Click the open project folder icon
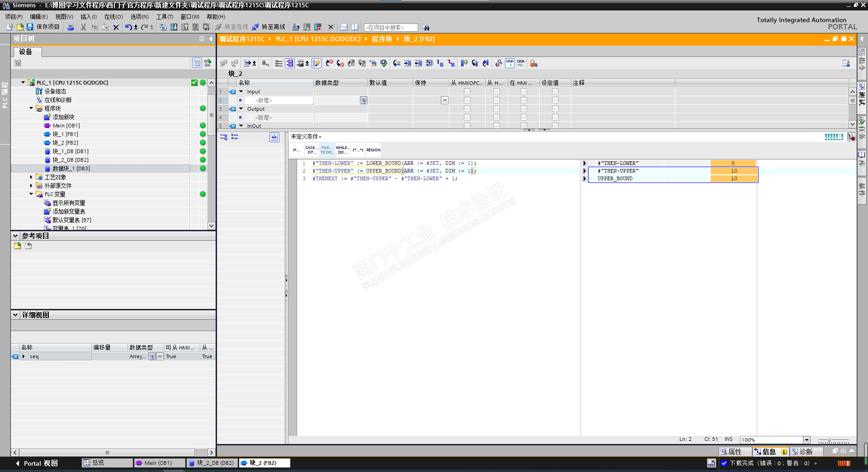Image resolution: width=868 pixels, height=472 pixels. tap(20, 27)
